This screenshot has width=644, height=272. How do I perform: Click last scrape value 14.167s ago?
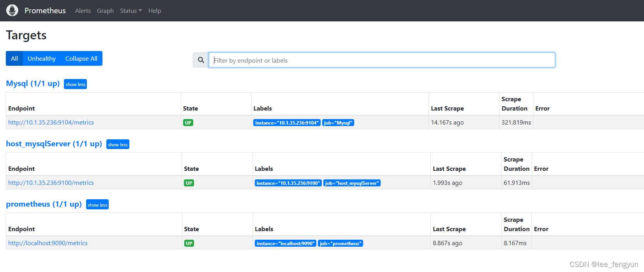pos(447,122)
